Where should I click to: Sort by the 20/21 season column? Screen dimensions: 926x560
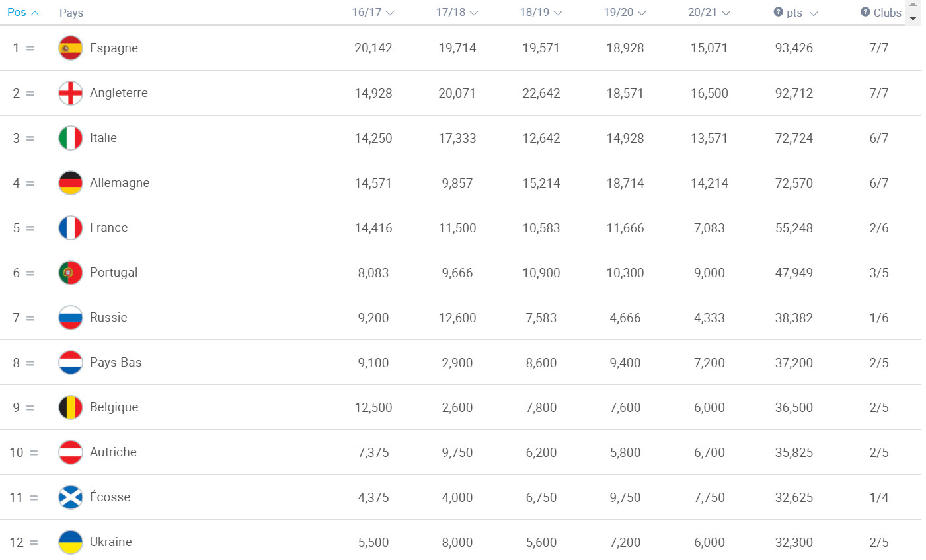tap(709, 13)
